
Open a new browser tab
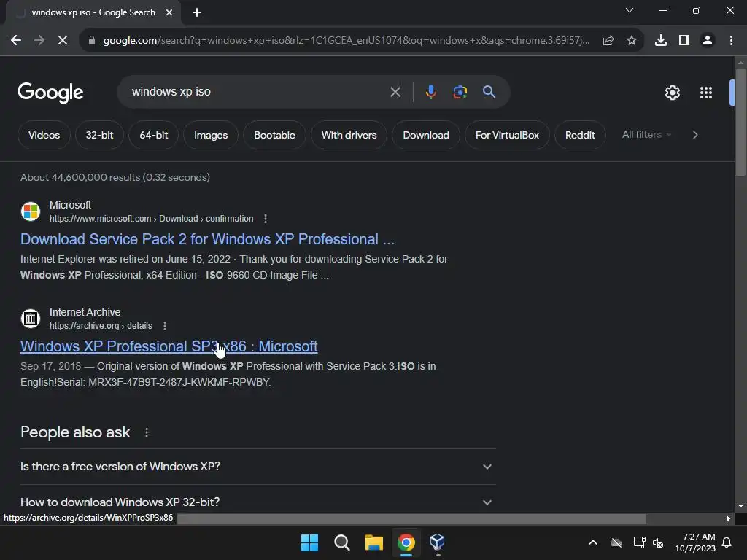197,12
